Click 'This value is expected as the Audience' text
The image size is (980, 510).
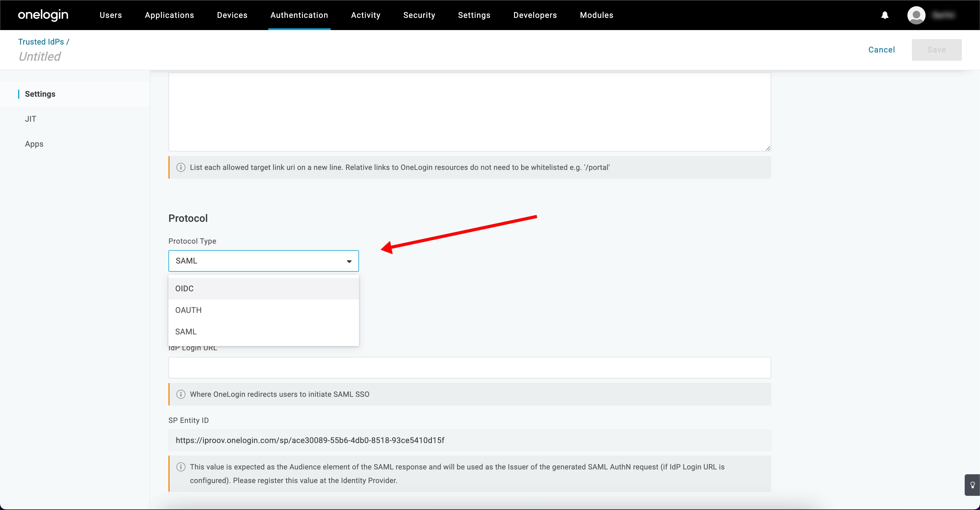[x=457, y=474]
